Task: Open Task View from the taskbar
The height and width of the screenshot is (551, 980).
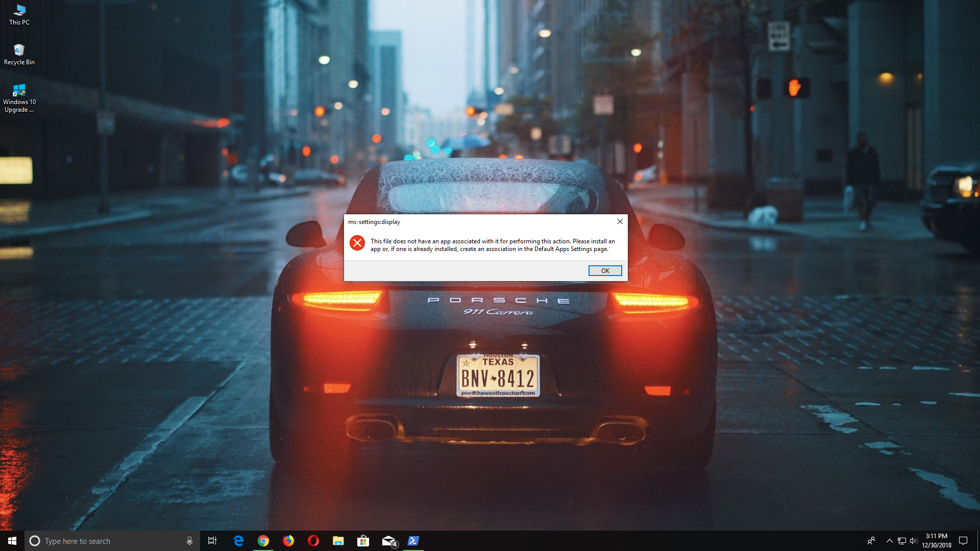Action: point(212,541)
